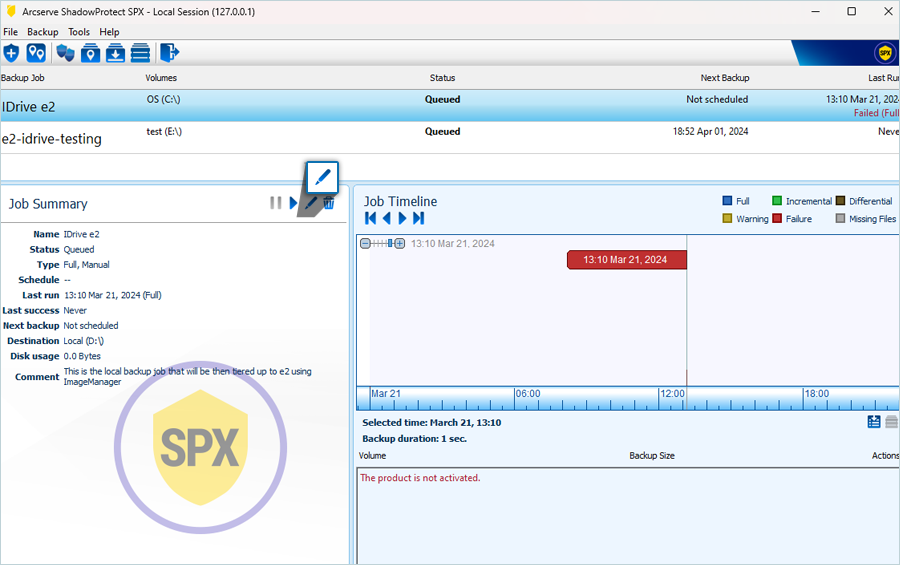The height and width of the screenshot is (565, 900).
Task: Click the Status column header
Action: point(442,78)
